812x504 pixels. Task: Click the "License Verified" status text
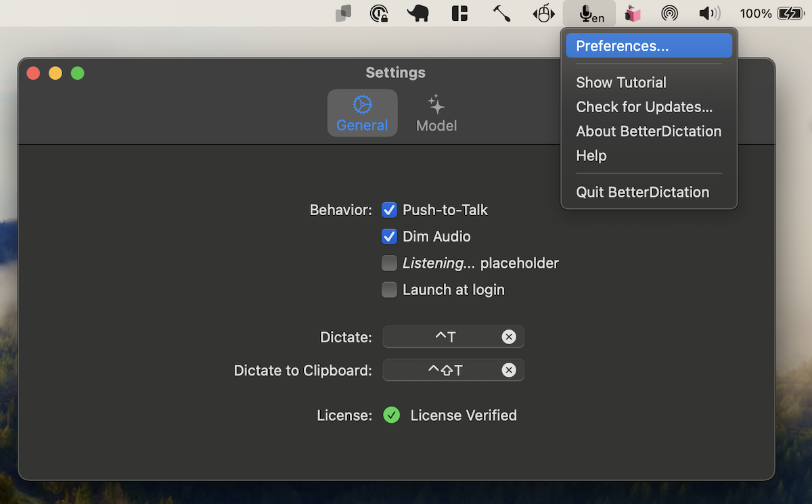[464, 415]
